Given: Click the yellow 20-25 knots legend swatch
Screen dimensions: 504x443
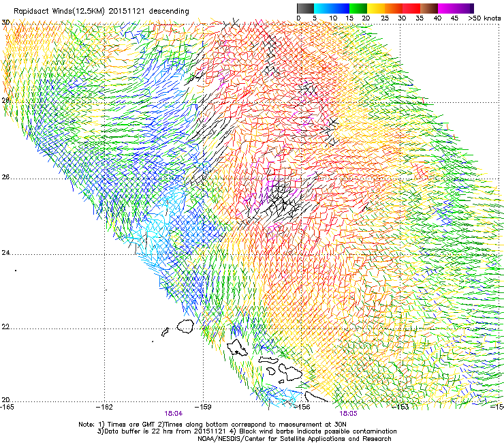Looking at the screenshot, I should click(x=376, y=8).
